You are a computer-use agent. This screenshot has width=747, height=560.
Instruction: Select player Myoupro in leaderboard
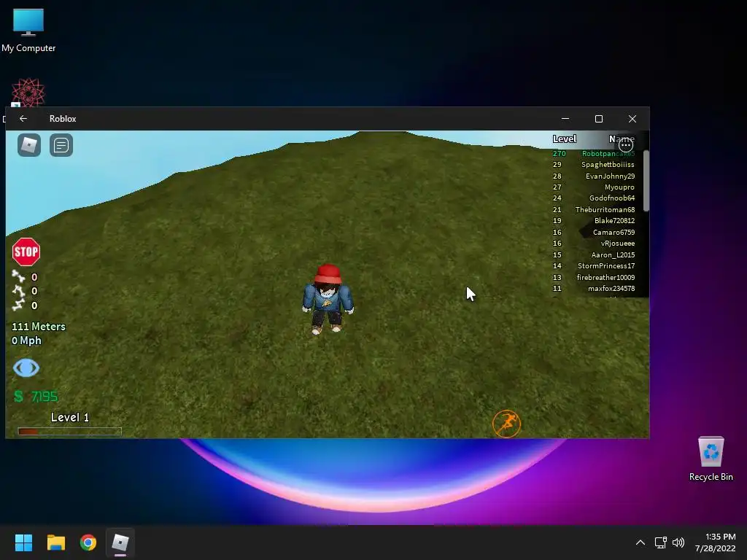[619, 187]
